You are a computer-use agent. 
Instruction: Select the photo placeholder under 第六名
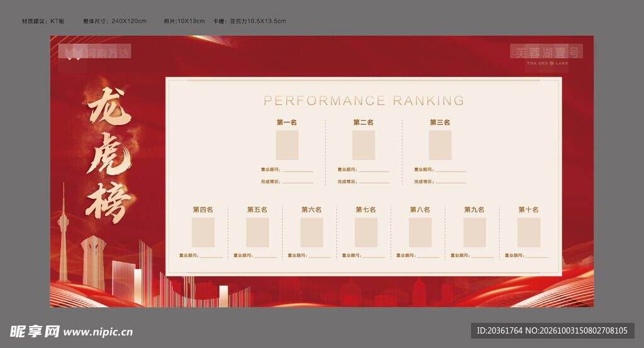point(312,232)
